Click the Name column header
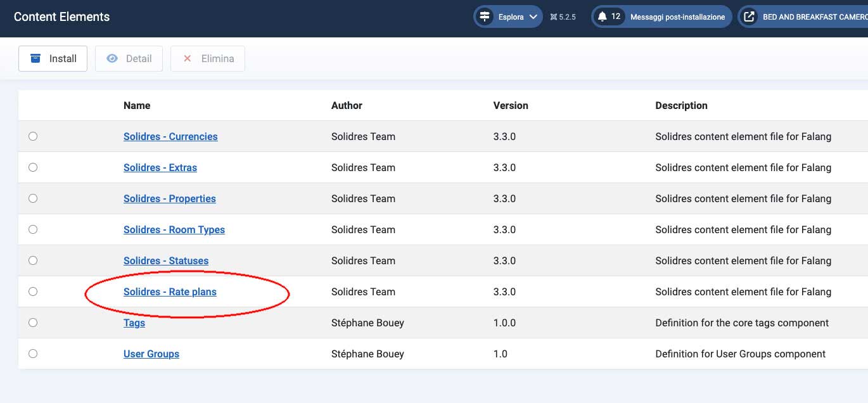Image resolution: width=868 pixels, height=403 pixels. coord(137,105)
